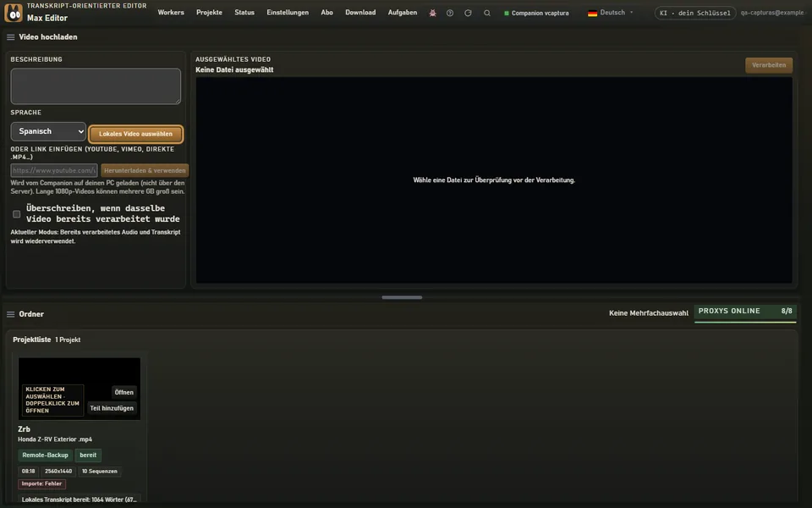Viewport: 812px width, 508px height.
Task: Click the Honda Z-RV Exterior .mp4 filename
Action: pyautogui.click(x=55, y=439)
